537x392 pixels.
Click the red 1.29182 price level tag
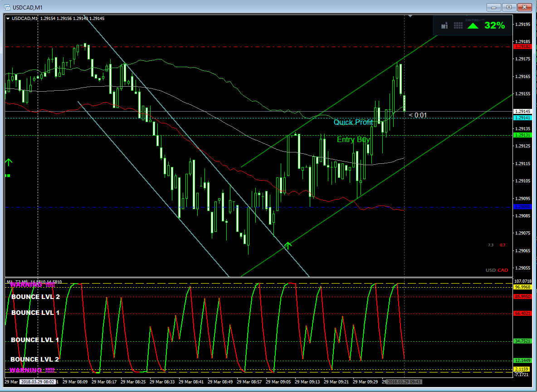click(x=522, y=47)
